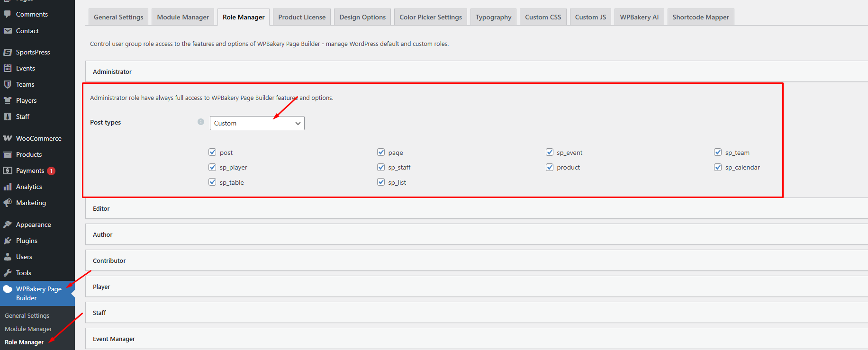The image size is (868, 350).
Task: Click the Tools wrench icon
Action: 8,273
